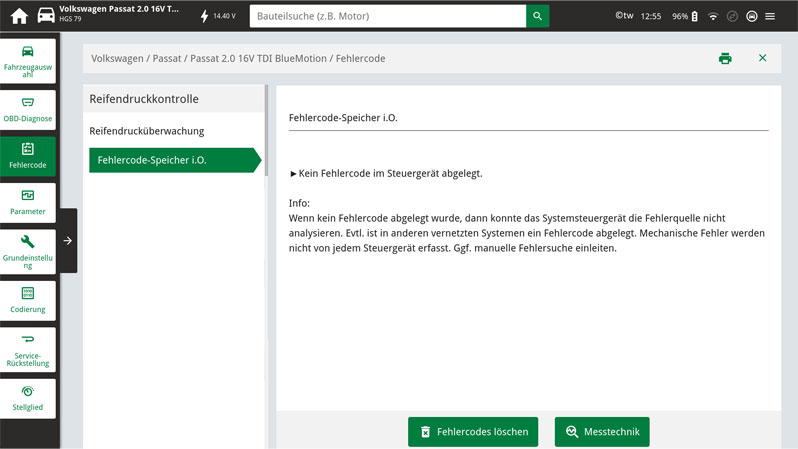Click into the Bauteilsuche search field

[x=388, y=16]
